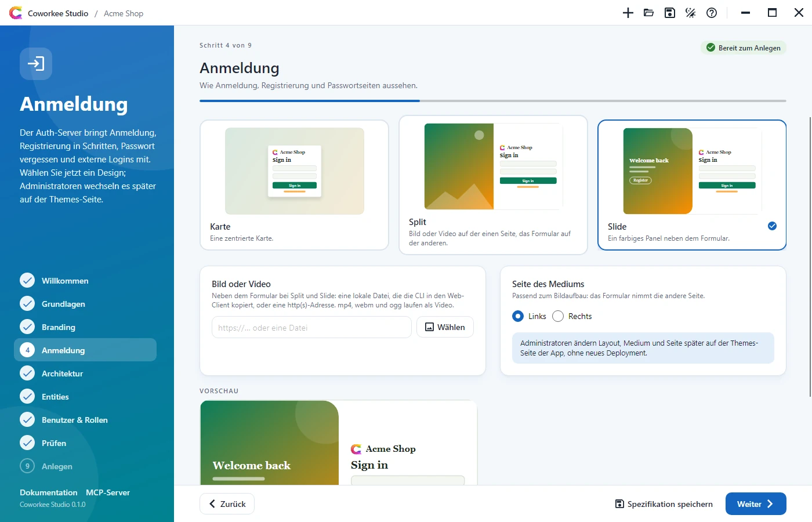812x522 pixels.
Task: Click the new project plus icon
Action: point(628,13)
